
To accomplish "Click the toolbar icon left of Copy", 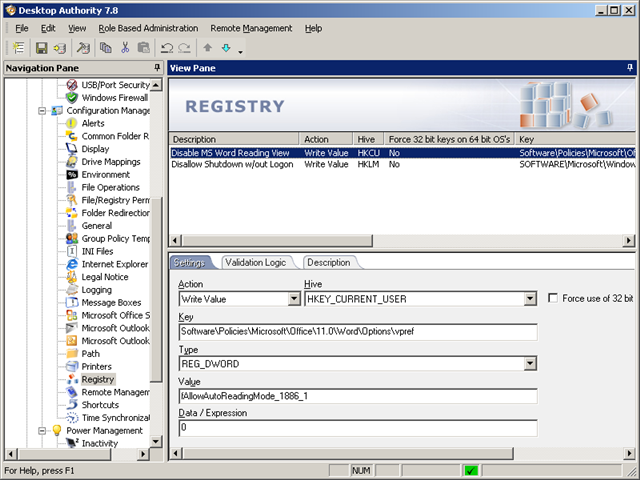I will point(83,48).
